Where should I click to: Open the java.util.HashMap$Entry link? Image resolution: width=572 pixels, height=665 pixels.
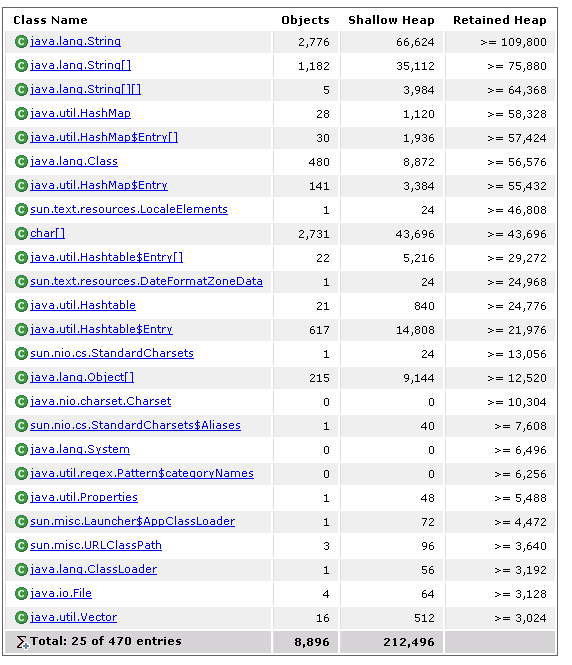pos(99,185)
